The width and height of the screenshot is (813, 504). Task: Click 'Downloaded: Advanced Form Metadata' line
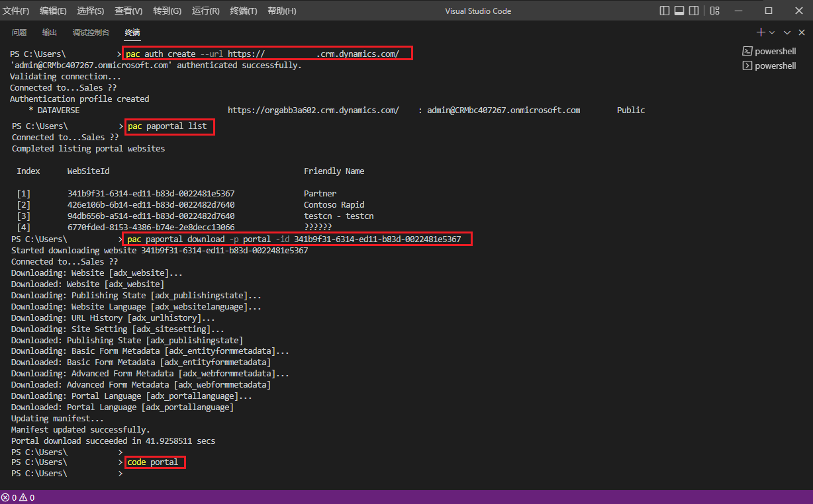[x=141, y=384]
